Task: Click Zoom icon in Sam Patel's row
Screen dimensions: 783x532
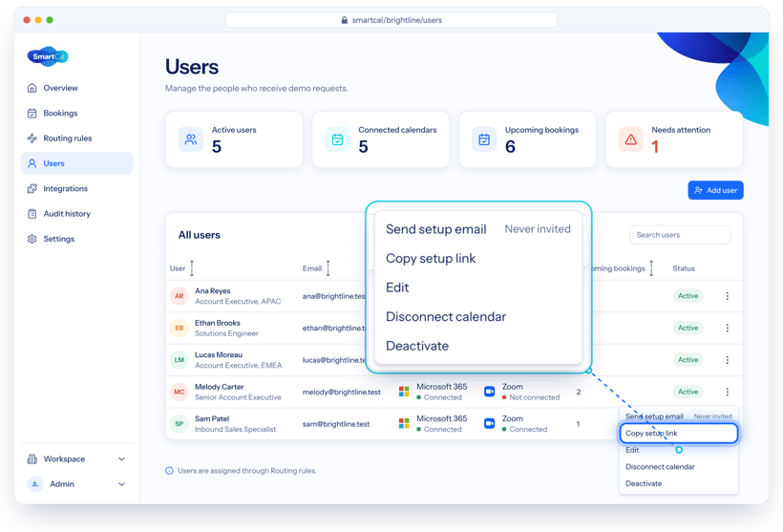Action: (489, 424)
